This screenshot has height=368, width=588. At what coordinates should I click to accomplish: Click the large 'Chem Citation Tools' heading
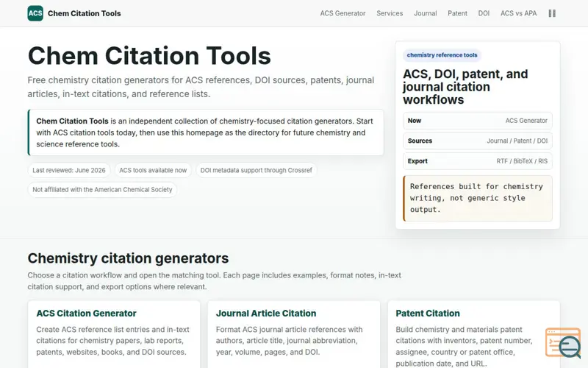coord(149,56)
